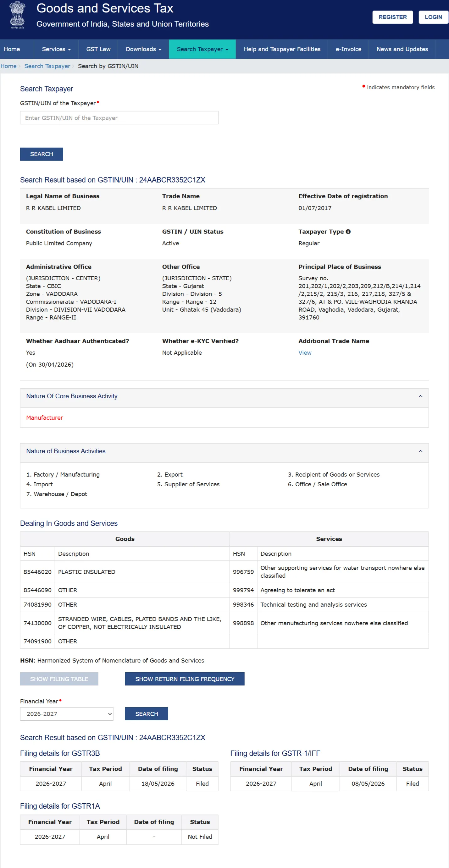
Task: Click GSTR1A 'Not Filed' status
Action: pos(200,837)
